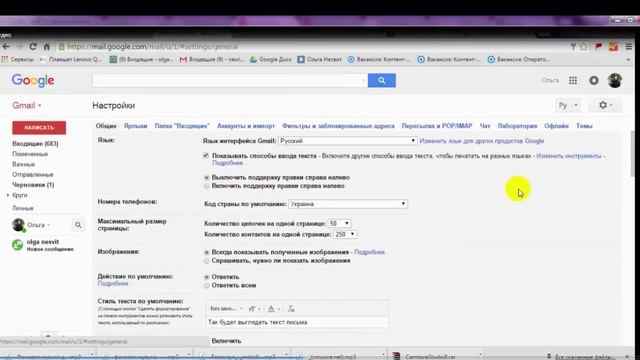
Task: Click the change language for other Google products link
Action: 482,141
